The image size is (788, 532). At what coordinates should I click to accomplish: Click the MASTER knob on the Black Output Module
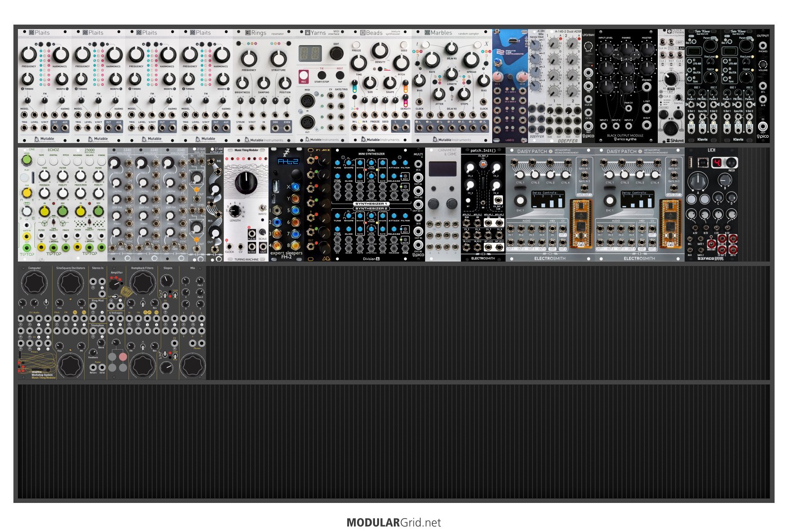(647, 49)
